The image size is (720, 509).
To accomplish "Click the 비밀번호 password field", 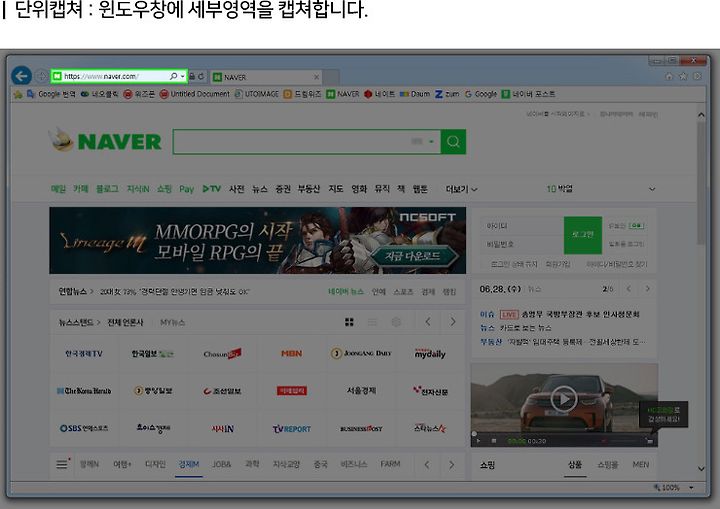I will pyautogui.click(x=523, y=244).
